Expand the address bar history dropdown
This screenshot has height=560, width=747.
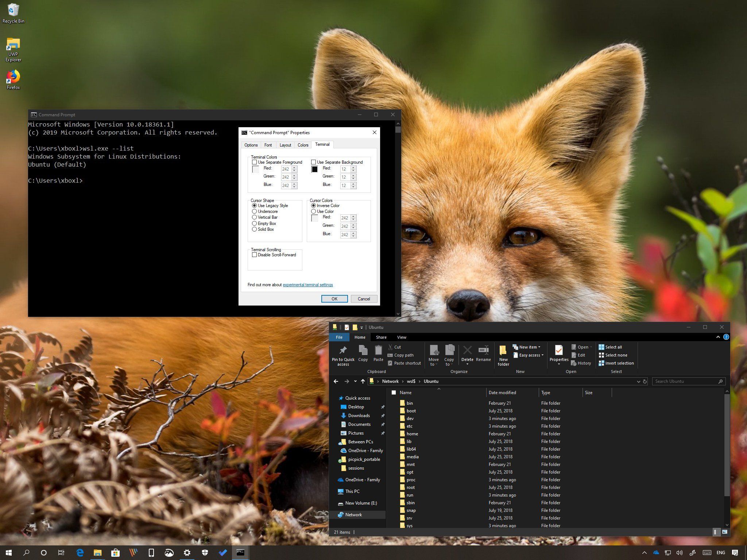[638, 381]
